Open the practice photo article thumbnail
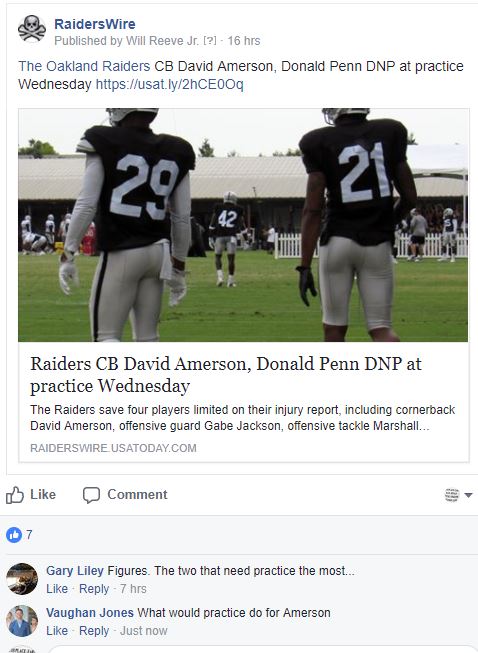The image size is (478, 653). coord(243,225)
